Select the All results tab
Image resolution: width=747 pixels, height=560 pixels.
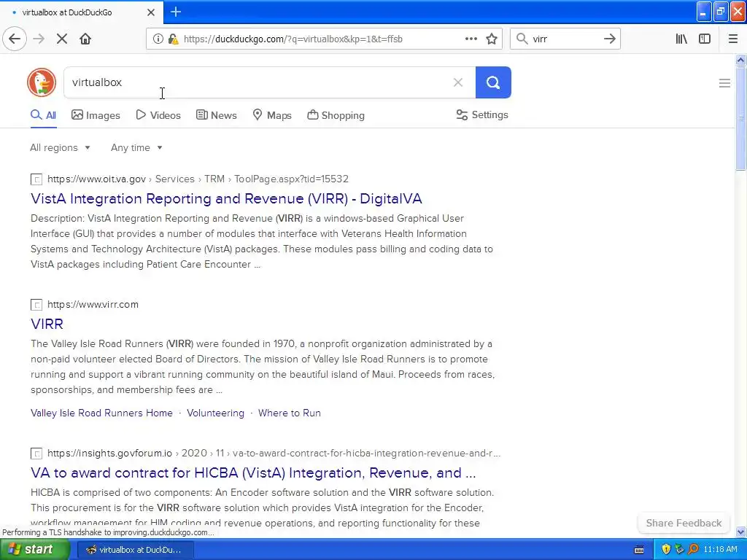(44, 115)
